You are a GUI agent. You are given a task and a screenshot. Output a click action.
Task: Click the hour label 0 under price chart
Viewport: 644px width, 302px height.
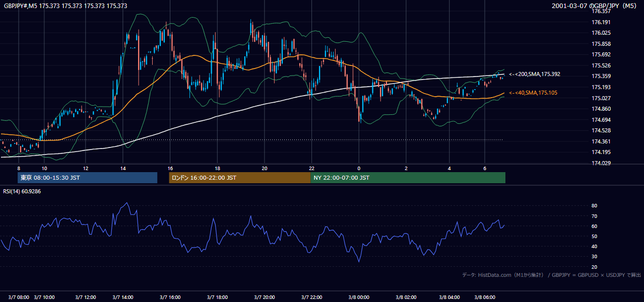(x=359, y=168)
